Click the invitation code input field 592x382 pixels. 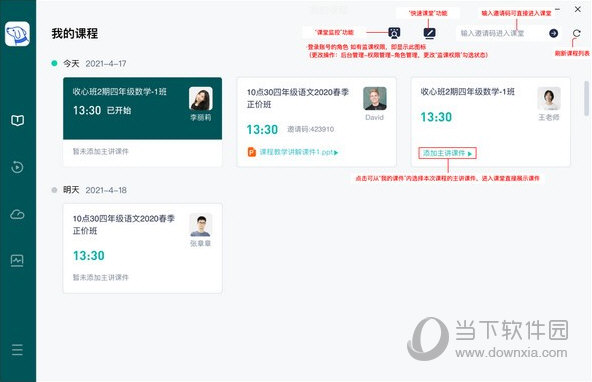[x=501, y=33]
